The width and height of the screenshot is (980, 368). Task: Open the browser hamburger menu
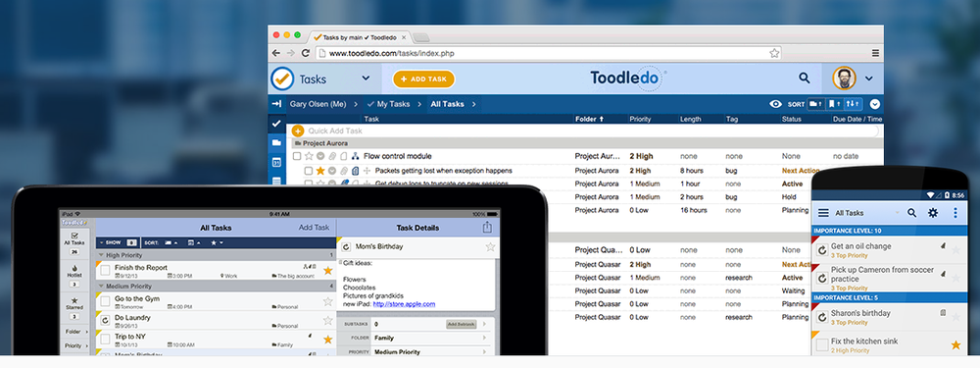[x=875, y=53]
